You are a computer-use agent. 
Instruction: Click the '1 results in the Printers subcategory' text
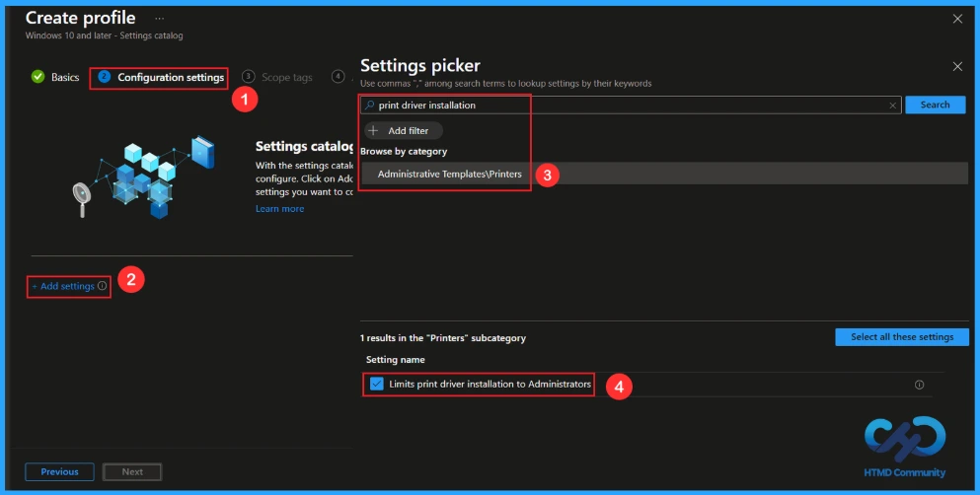[442, 337]
